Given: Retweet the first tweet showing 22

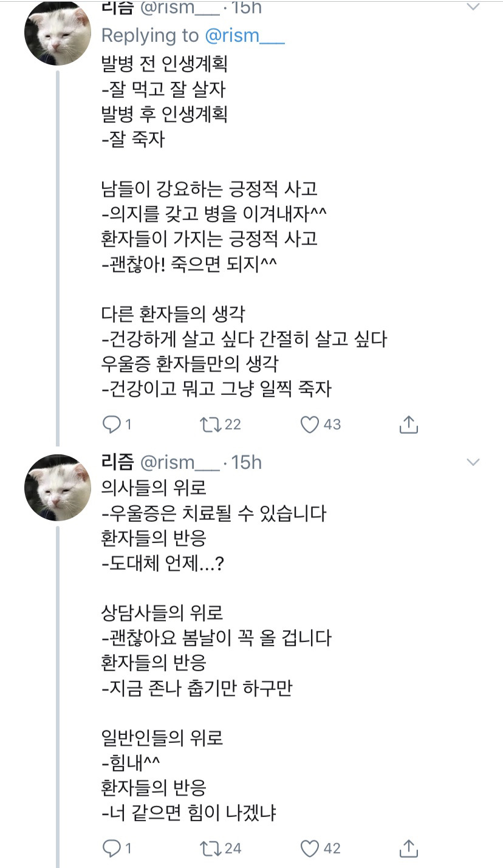Looking at the screenshot, I should 210,424.
